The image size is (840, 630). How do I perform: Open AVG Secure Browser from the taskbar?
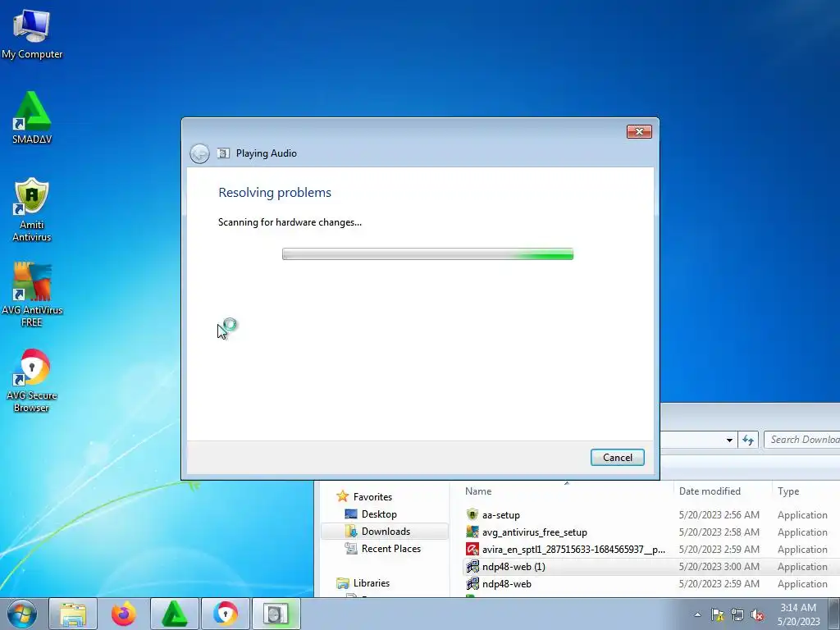click(x=226, y=614)
